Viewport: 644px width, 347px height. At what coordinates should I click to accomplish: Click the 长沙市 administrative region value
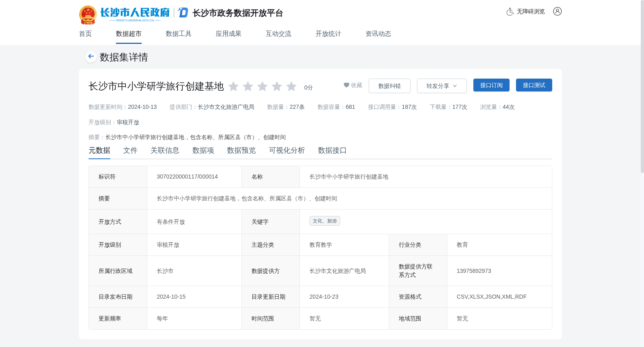point(165,271)
